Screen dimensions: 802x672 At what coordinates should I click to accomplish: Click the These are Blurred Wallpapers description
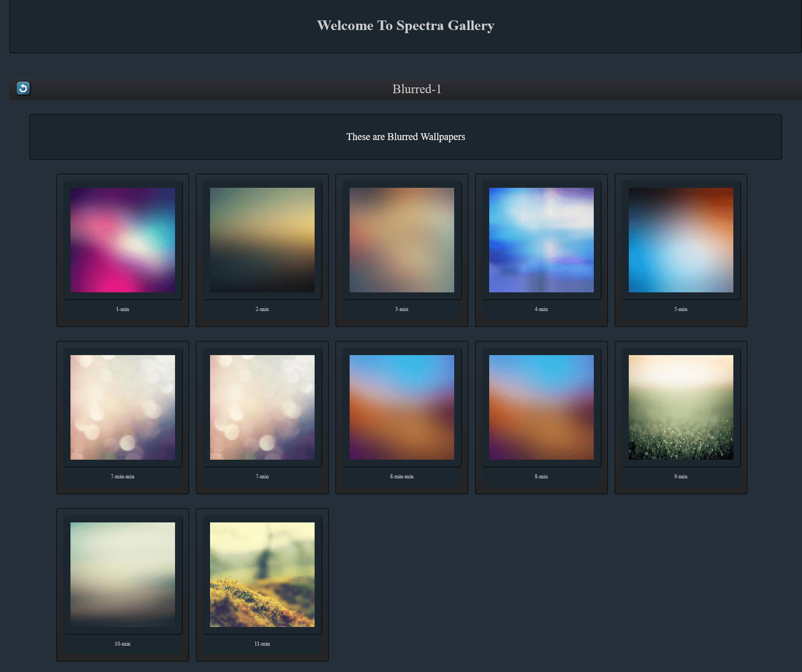(406, 137)
